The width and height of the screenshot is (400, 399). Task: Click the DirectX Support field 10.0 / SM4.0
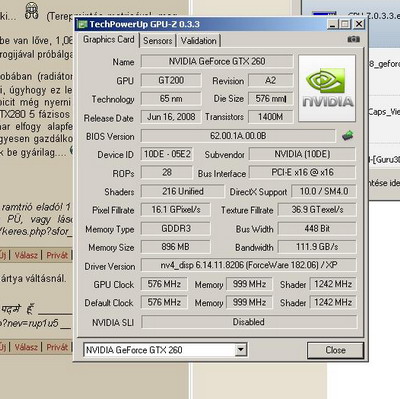[324, 191]
